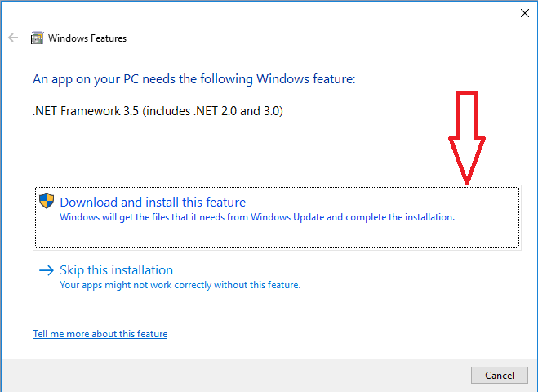The image size is (538, 392).
Task: Click the red downward arrow annotation
Action: click(x=466, y=135)
